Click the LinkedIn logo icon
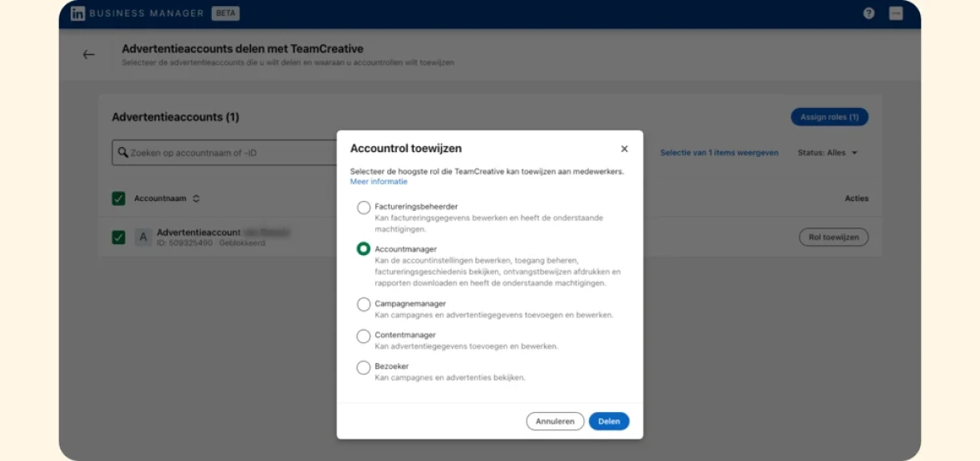Image resolution: width=980 pixels, height=461 pixels. coord(77,13)
